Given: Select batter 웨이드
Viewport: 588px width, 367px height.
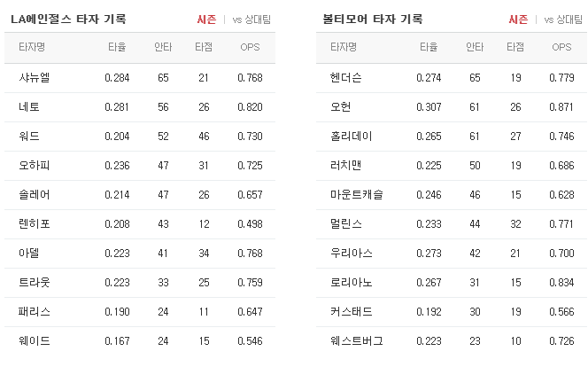Looking at the screenshot, I should coord(35,341).
